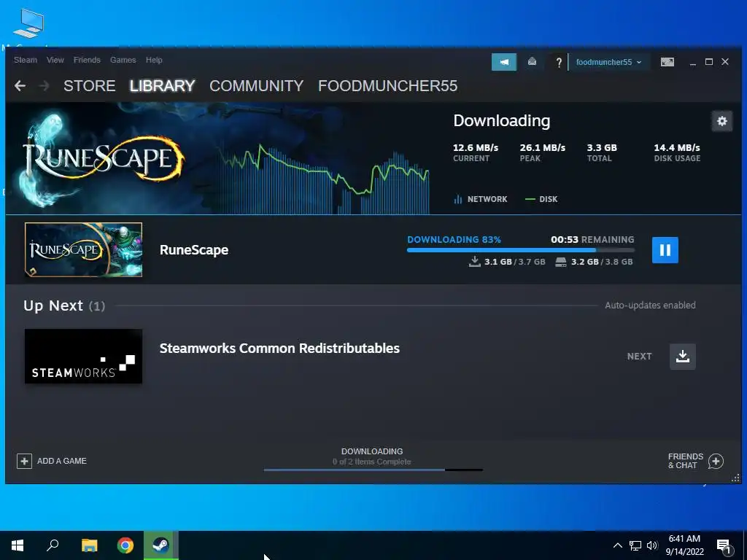The height and width of the screenshot is (560, 747).
Task: Open Google Chrome from taskbar
Action: 125,545
